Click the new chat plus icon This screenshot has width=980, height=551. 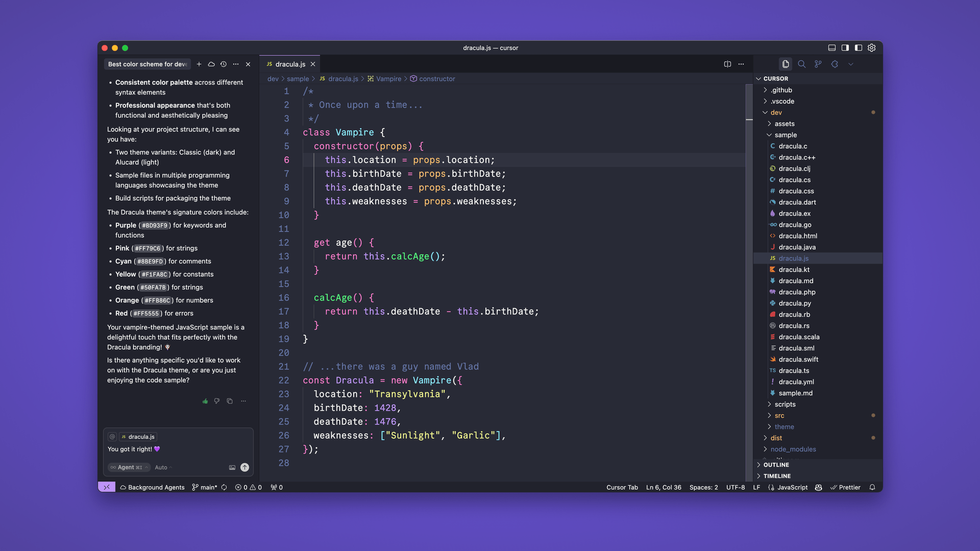tap(199, 64)
